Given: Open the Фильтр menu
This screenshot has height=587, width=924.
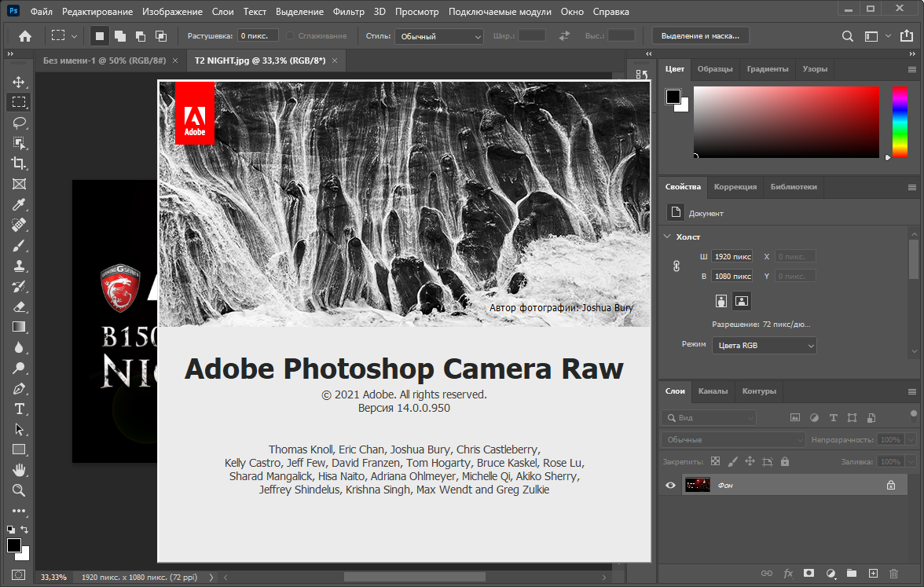Looking at the screenshot, I should point(348,12).
